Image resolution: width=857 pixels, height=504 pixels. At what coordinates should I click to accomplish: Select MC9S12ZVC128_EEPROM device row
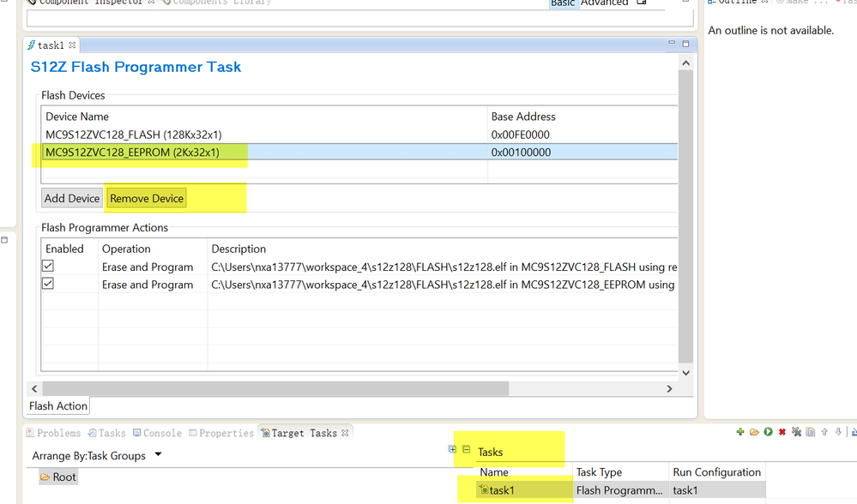[359, 152]
